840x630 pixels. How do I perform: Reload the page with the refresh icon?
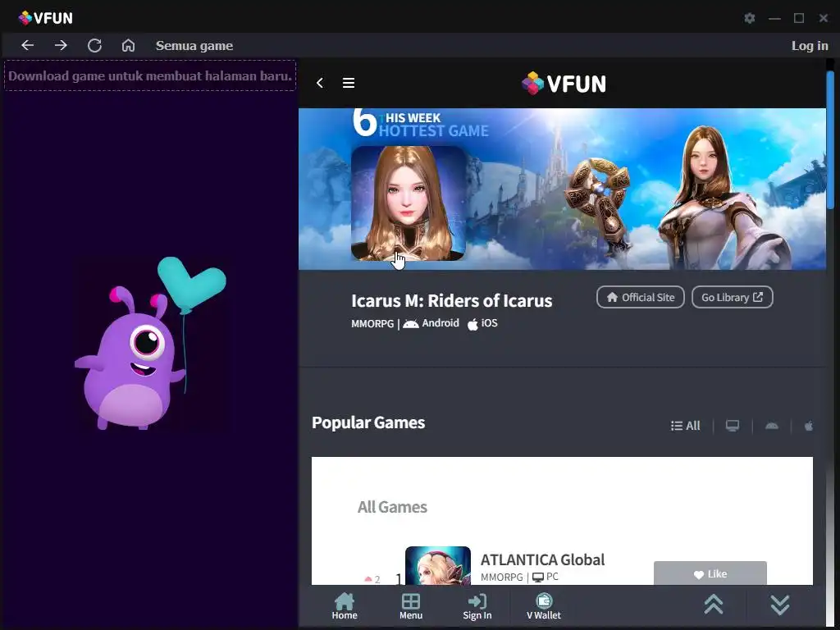click(95, 46)
